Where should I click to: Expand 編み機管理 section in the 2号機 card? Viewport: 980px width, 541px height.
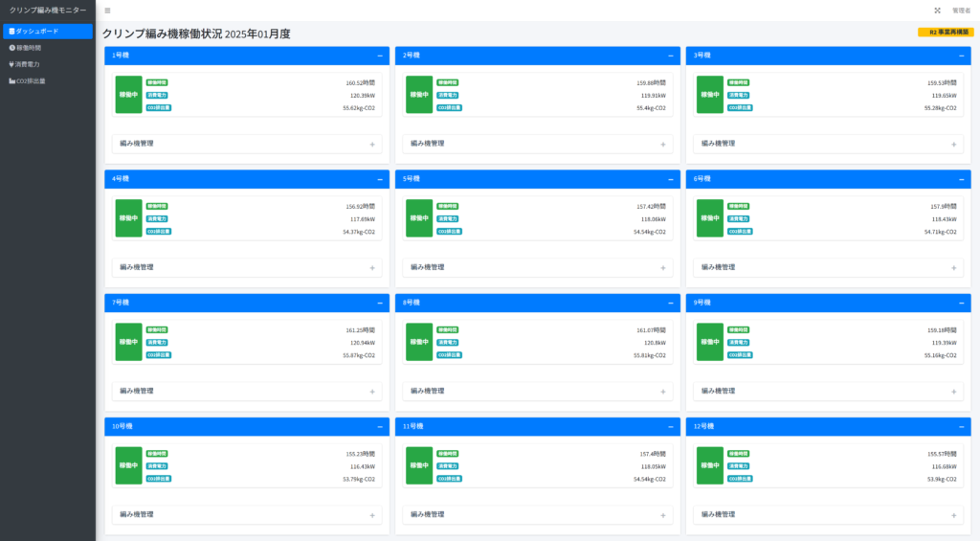pyautogui.click(x=662, y=145)
